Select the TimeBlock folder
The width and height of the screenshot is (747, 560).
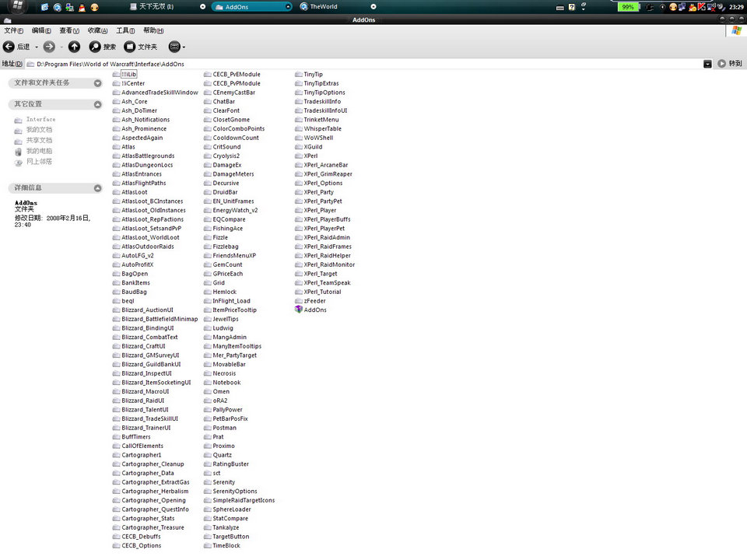(x=222, y=546)
